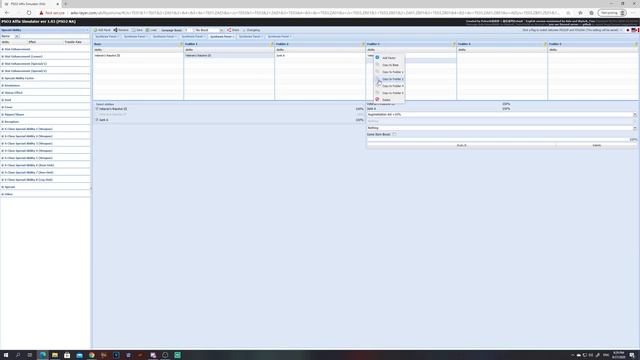The height and width of the screenshot is (360, 640).
Task: Click the Save toolbar button
Action: [138, 30]
